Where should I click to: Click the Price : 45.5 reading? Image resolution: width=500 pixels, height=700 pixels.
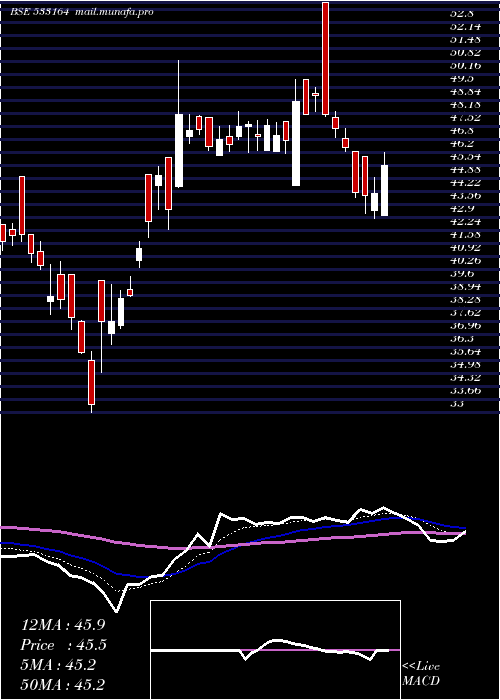[x=63, y=645]
